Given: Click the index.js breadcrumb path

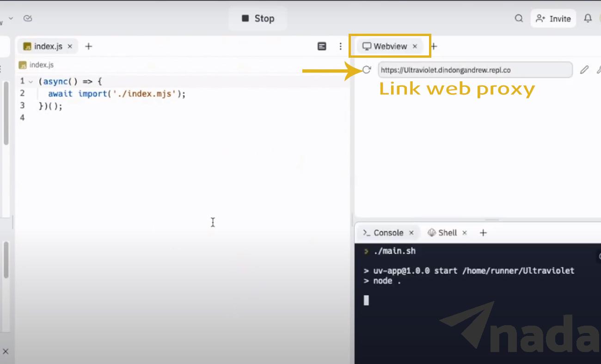Looking at the screenshot, I should tap(37, 65).
